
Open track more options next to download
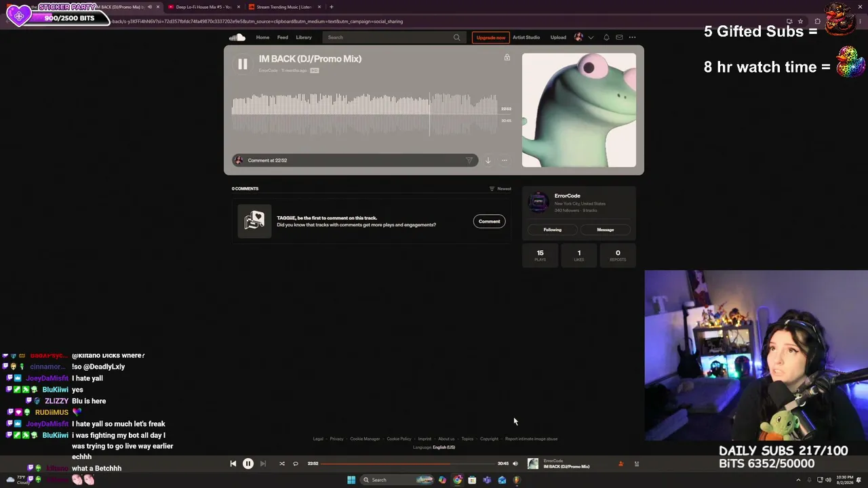click(x=504, y=161)
